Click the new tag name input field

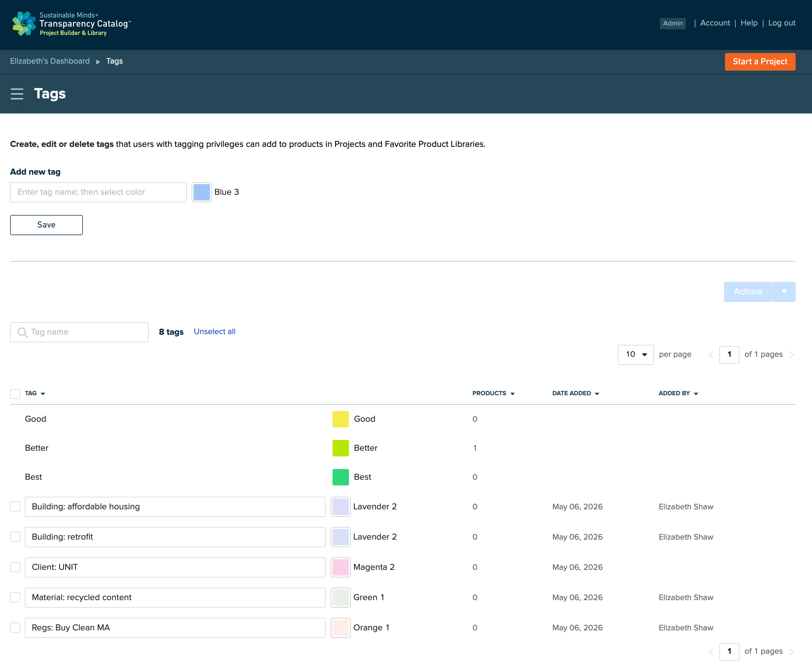pos(98,192)
